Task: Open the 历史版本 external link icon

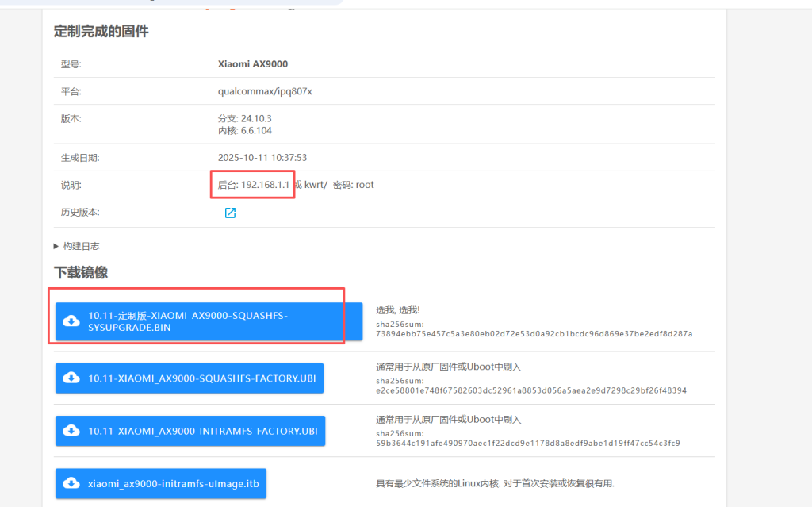Action: coord(230,213)
